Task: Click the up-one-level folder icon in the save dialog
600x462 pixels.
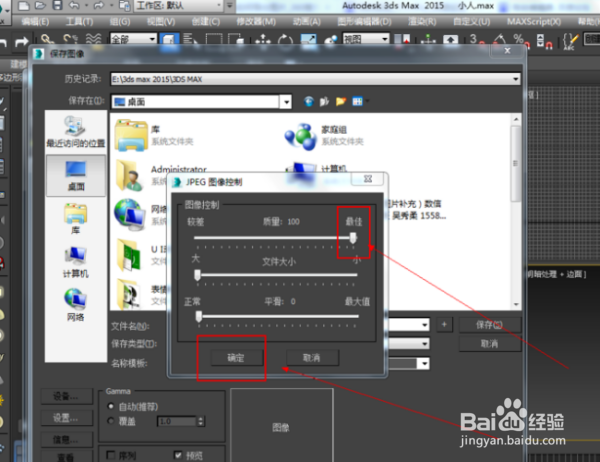Action: click(324, 101)
